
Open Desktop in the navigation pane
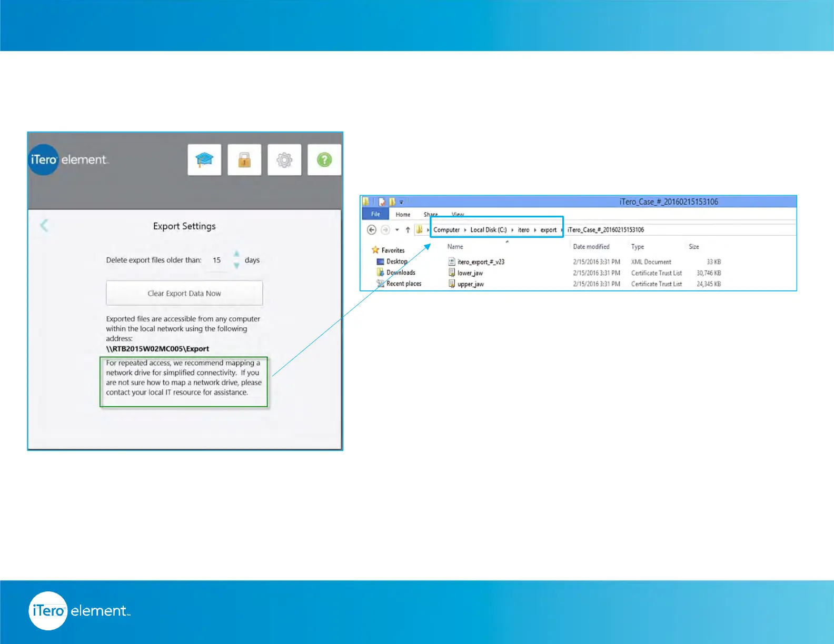click(397, 261)
